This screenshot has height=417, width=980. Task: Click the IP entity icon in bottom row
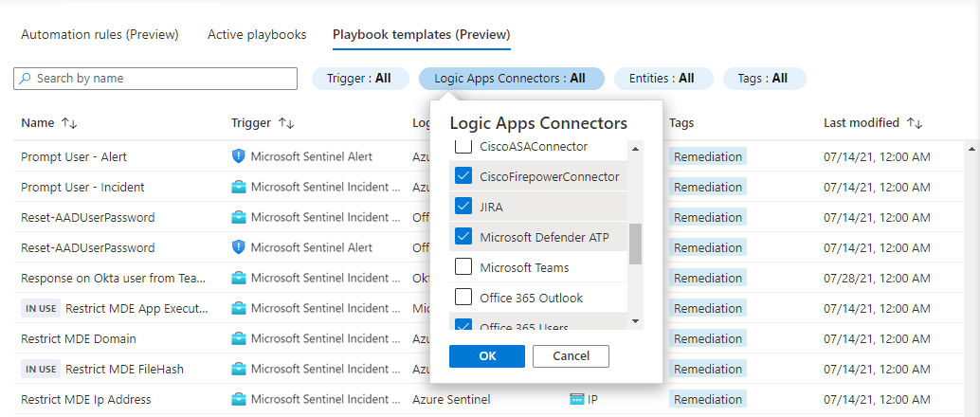pos(576,399)
